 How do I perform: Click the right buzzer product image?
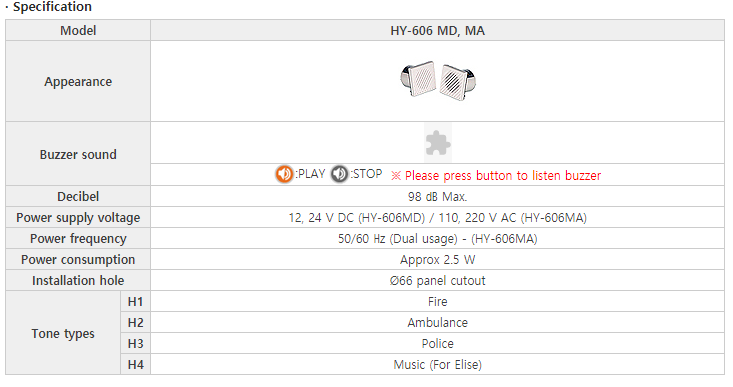[x=459, y=82]
